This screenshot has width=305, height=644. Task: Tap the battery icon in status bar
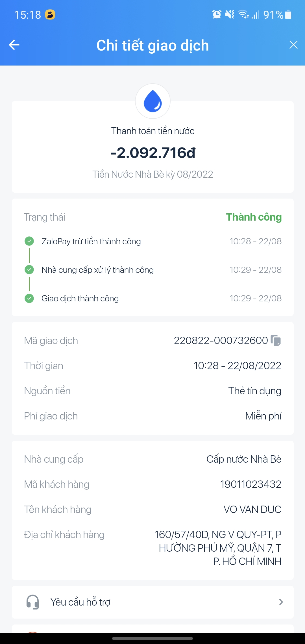288,14
